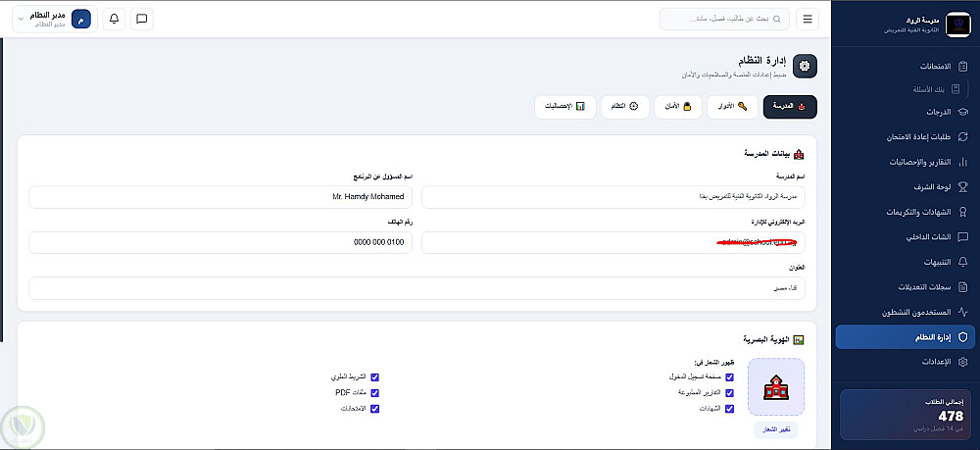Open the hamburger menu icon

point(807,19)
